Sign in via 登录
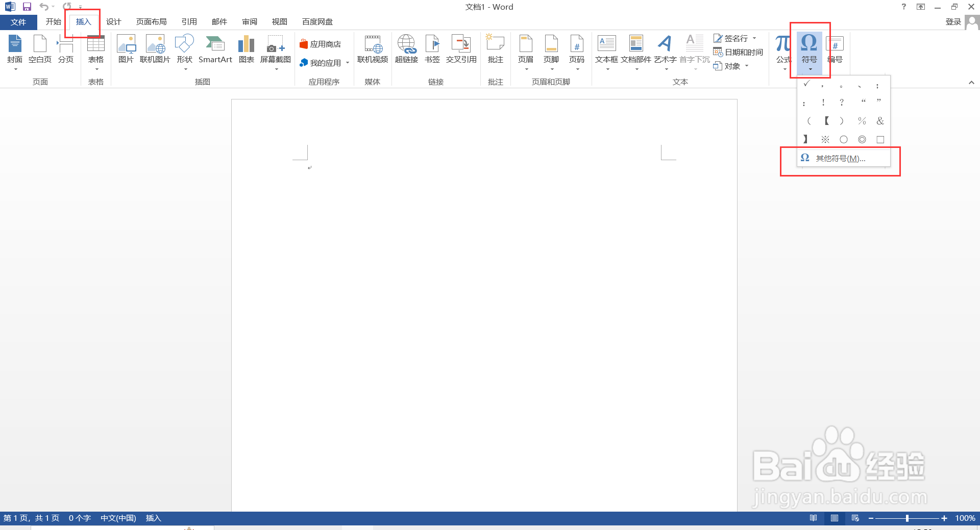This screenshot has width=980, height=530. [x=953, y=22]
